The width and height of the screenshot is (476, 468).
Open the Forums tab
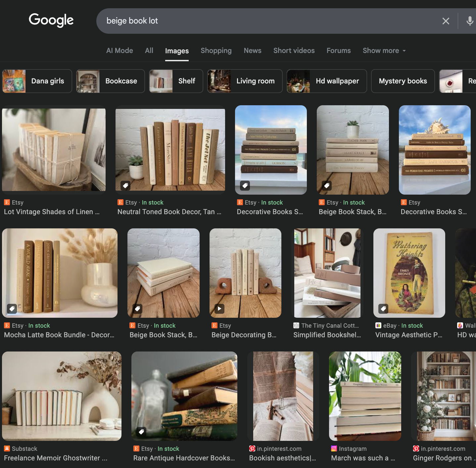(x=339, y=51)
